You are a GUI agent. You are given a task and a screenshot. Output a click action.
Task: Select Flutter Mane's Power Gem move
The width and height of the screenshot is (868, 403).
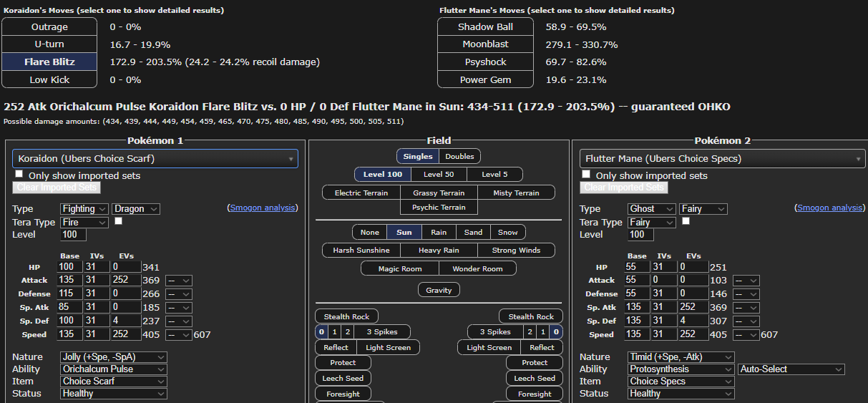point(485,79)
